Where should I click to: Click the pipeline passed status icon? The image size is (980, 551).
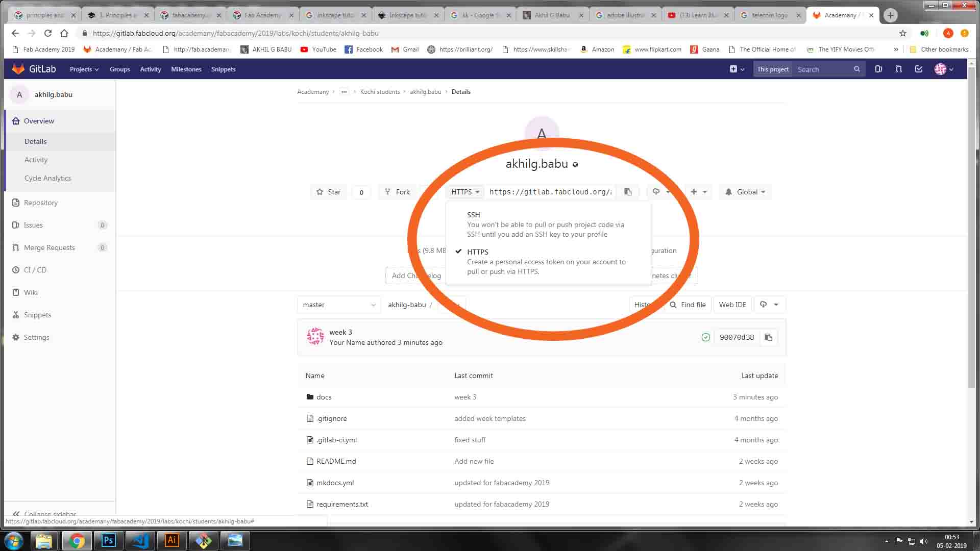pos(705,337)
